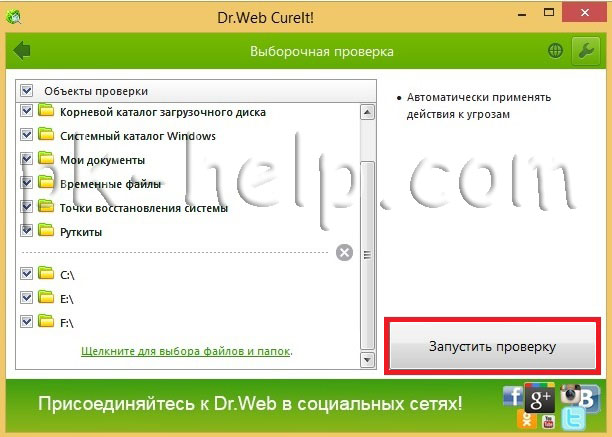Minimize the Dr.Web CureIt! window
Viewport: 612px width, 437px height.
tap(522, 14)
